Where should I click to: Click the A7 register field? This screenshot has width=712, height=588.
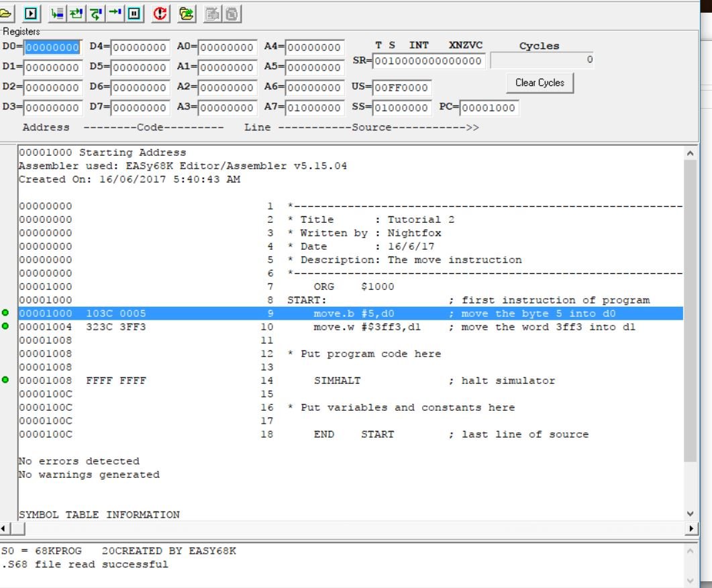point(314,107)
